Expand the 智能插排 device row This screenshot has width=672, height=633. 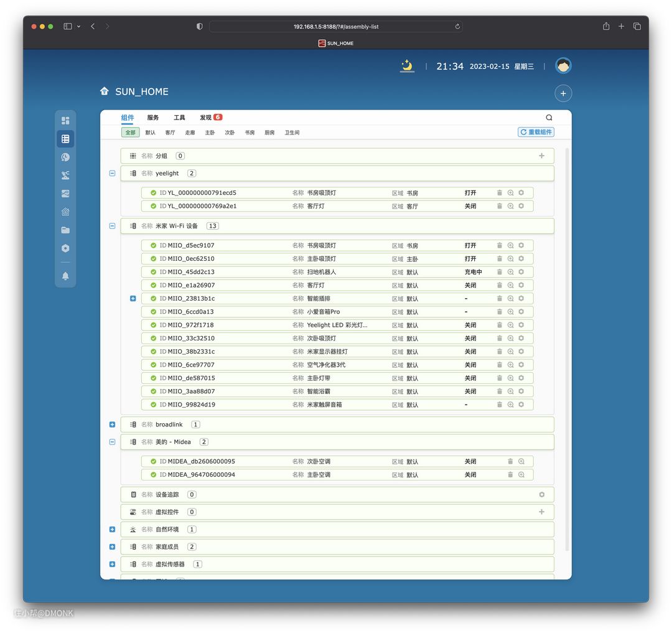pos(133,299)
